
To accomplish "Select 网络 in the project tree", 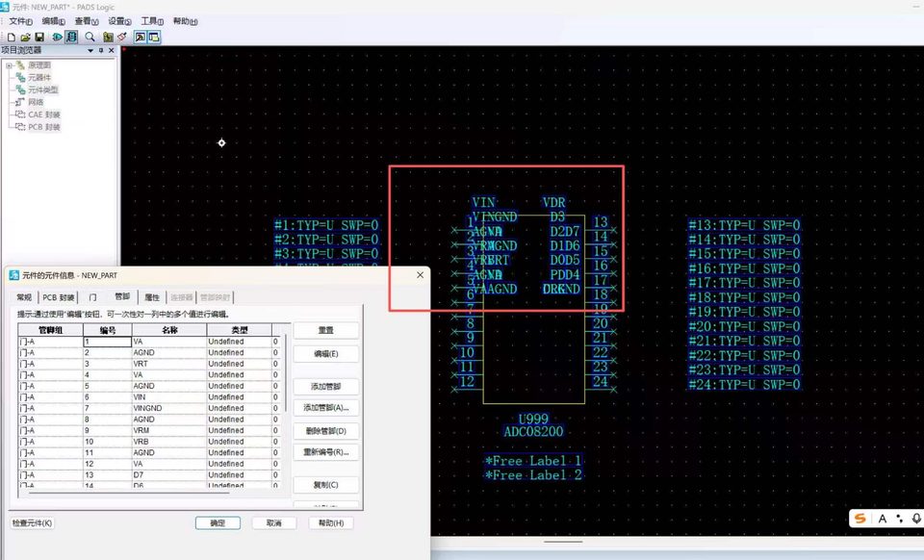I will [x=36, y=102].
